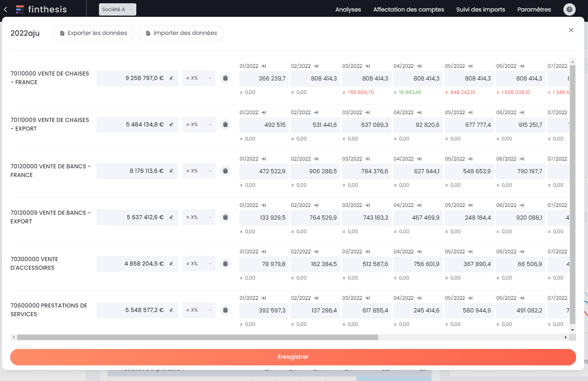Edit total for 70300000 VENTE D'ACCESSOIRES

coord(171,264)
